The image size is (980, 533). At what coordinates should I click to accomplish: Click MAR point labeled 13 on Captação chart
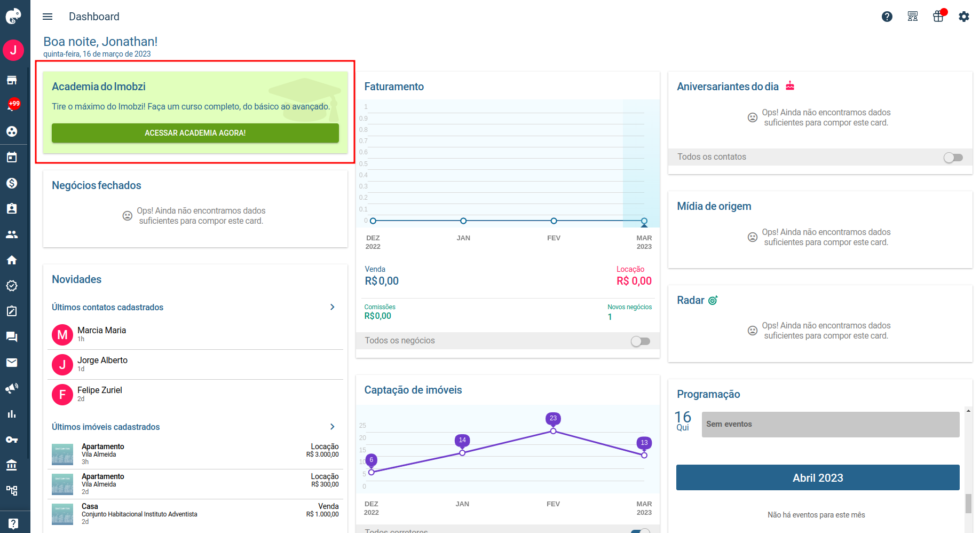[x=644, y=455]
